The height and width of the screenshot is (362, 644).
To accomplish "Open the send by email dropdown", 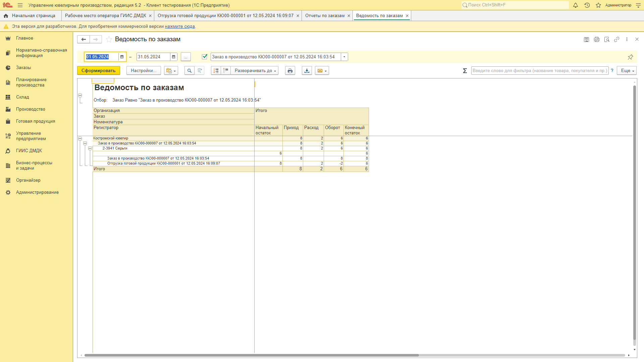I will pyautogui.click(x=322, y=71).
